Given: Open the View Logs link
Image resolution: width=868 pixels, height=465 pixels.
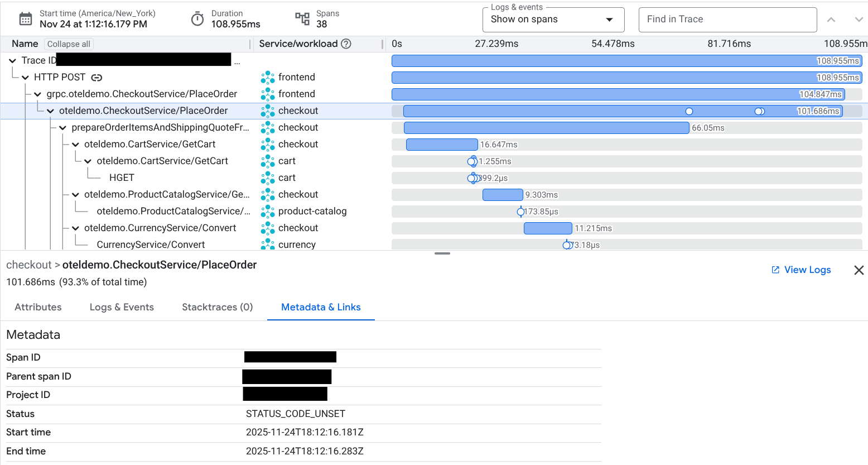Looking at the screenshot, I should [801, 270].
